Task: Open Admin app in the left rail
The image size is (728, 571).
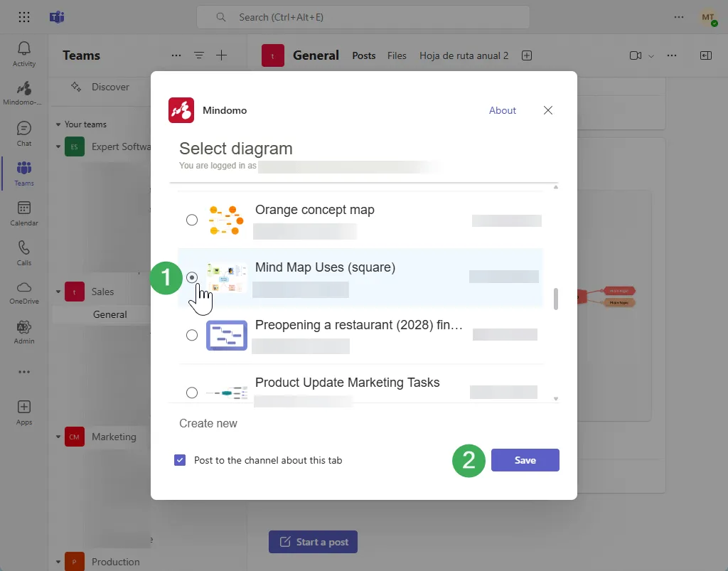Action: 24,332
